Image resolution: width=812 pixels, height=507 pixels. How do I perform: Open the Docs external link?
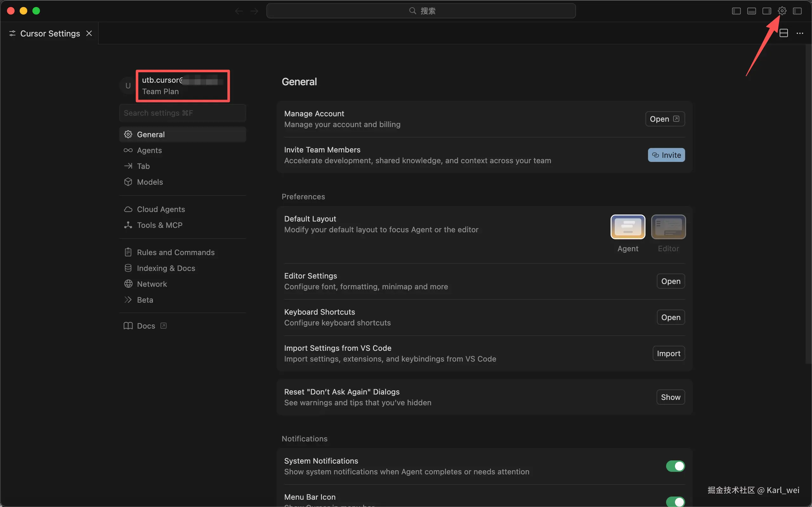(x=146, y=326)
